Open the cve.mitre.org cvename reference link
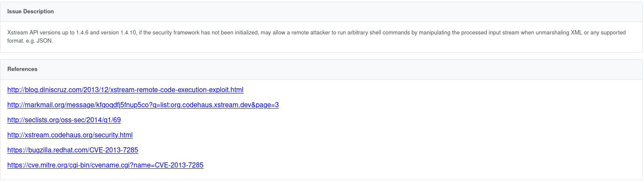644x183 pixels. [x=105, y=165]
